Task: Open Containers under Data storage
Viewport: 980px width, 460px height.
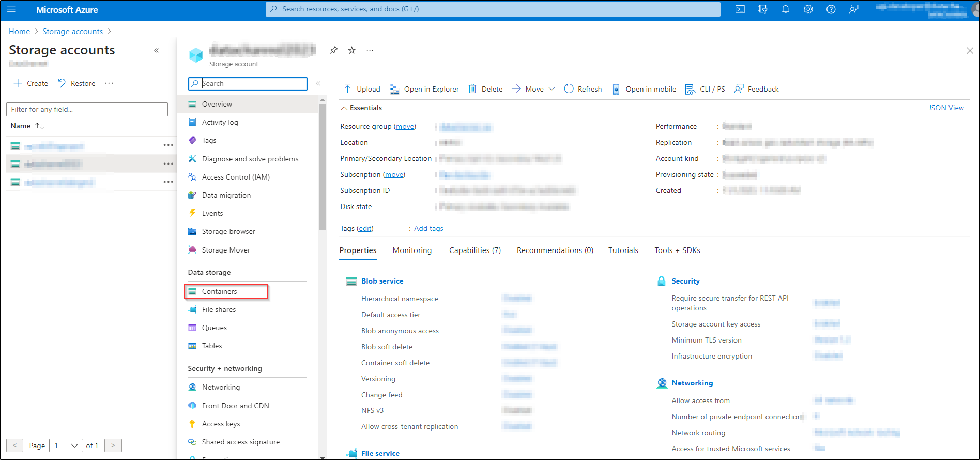Action: (226, 291)
